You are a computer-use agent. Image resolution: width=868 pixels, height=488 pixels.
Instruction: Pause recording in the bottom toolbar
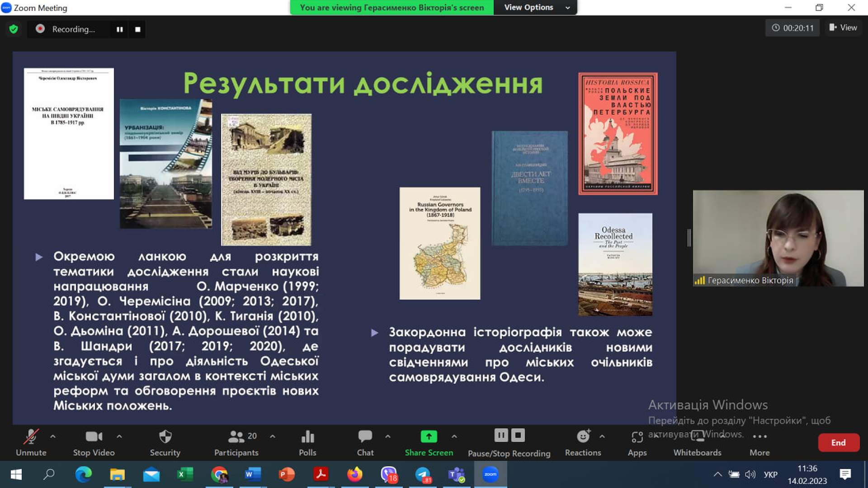pos(501,435)
